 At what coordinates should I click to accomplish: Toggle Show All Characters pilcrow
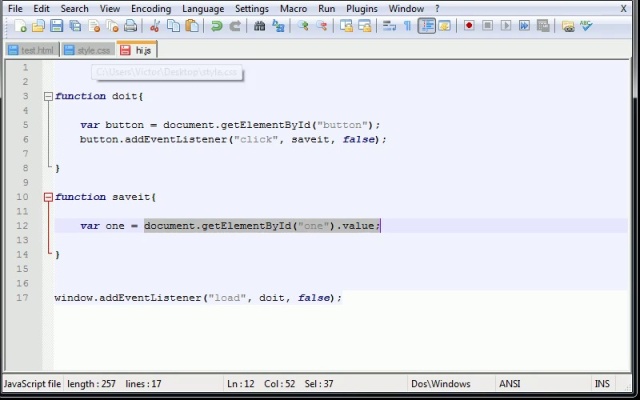[407, 26]
